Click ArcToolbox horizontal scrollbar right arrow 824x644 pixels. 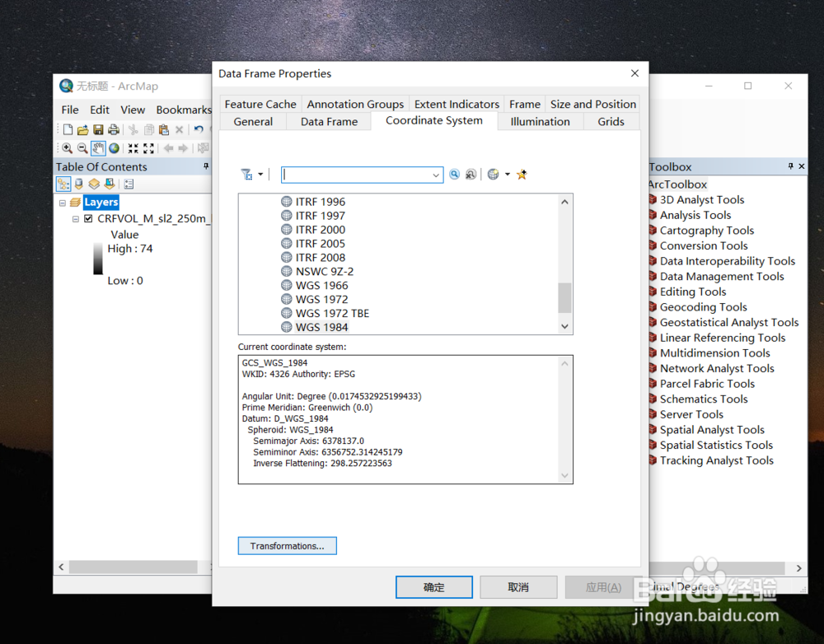pyautogui.click(x=798, y=568)
